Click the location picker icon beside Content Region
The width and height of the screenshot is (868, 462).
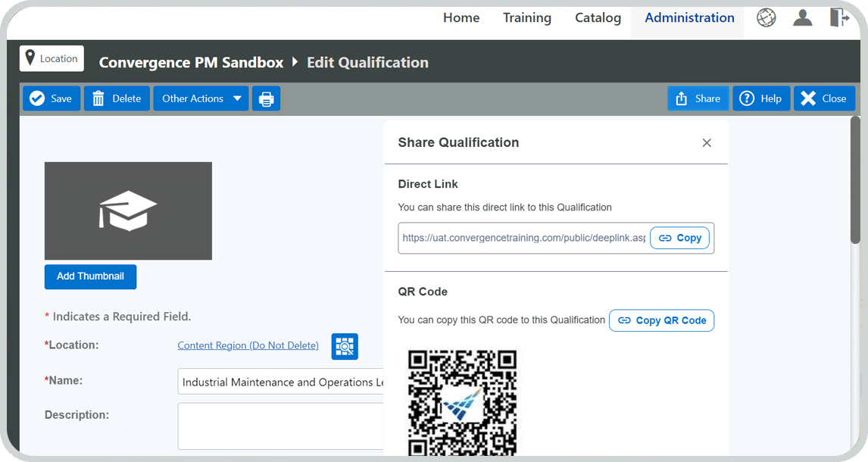point(345,346)
